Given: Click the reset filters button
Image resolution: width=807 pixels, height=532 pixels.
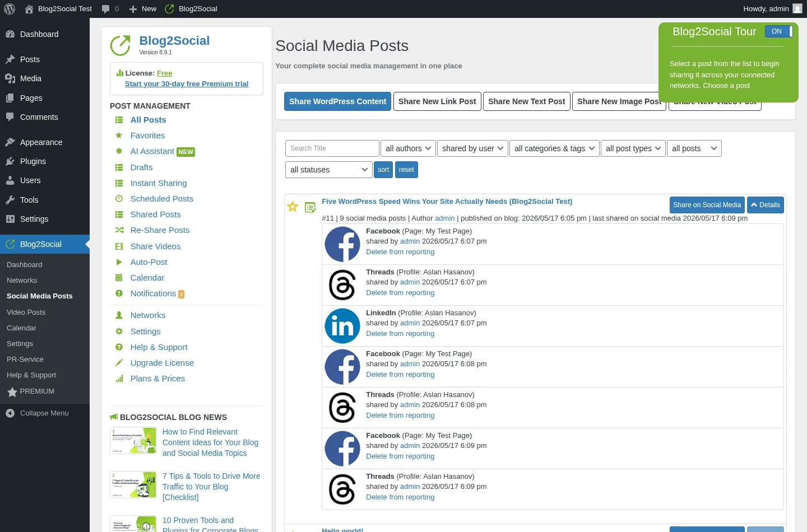Looking at the screenshot, I should pyautogui.click(x=406, y=170).
